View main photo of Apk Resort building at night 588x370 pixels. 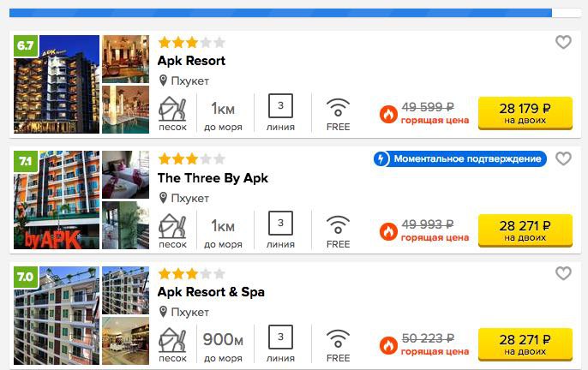click(x=57, y=84)
